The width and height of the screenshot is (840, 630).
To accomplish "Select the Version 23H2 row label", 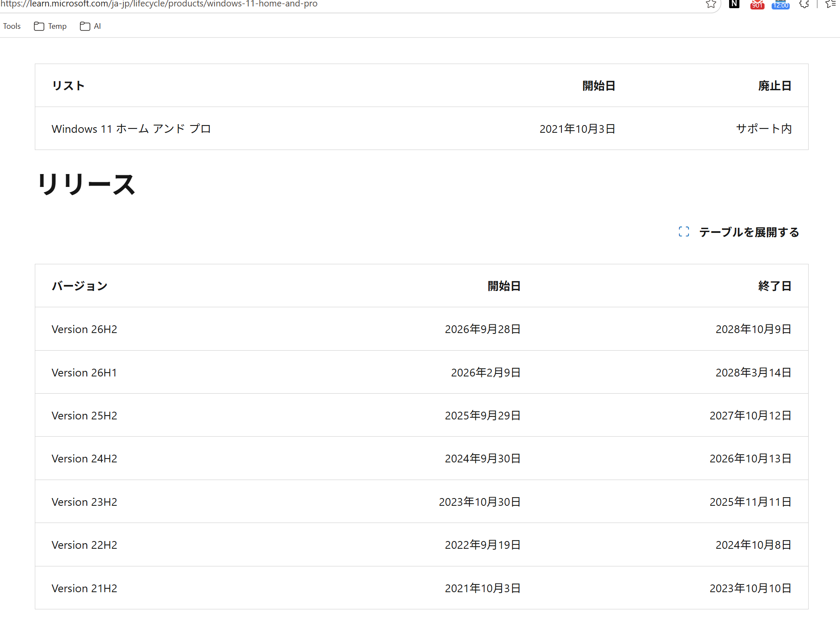I will (84, 502).
